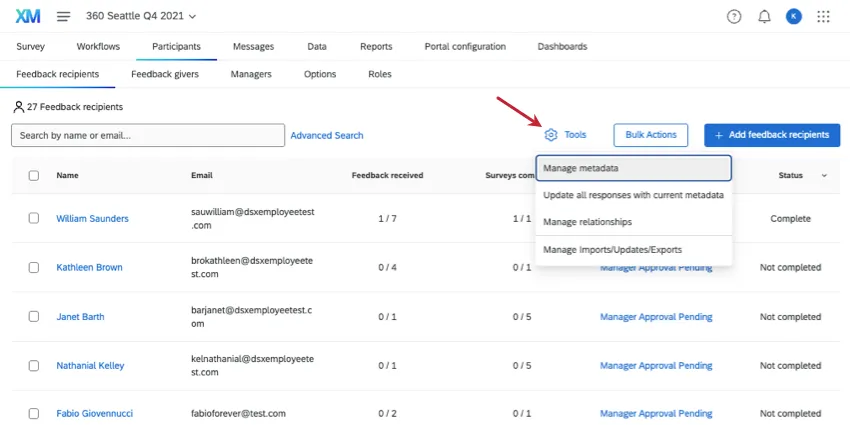
Task: Check the box for Kathleen Brown
Action: (34, 267)
